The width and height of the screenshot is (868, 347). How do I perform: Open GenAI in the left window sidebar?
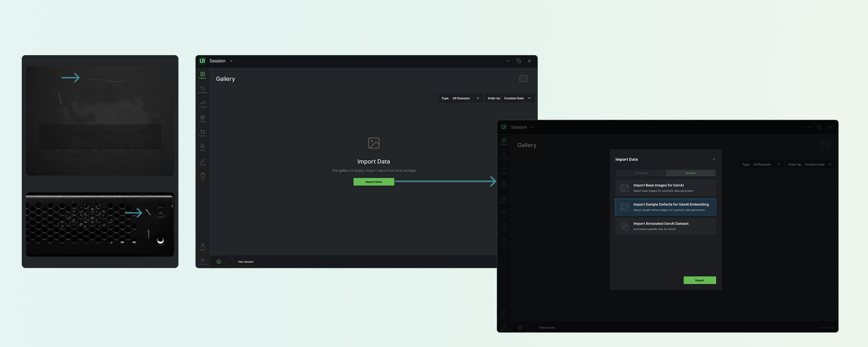point(203,162)
